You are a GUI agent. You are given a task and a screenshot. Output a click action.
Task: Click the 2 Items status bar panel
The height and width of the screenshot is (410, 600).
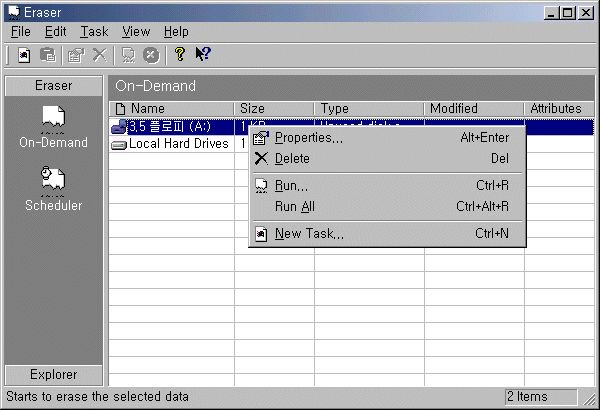(541, 397)
